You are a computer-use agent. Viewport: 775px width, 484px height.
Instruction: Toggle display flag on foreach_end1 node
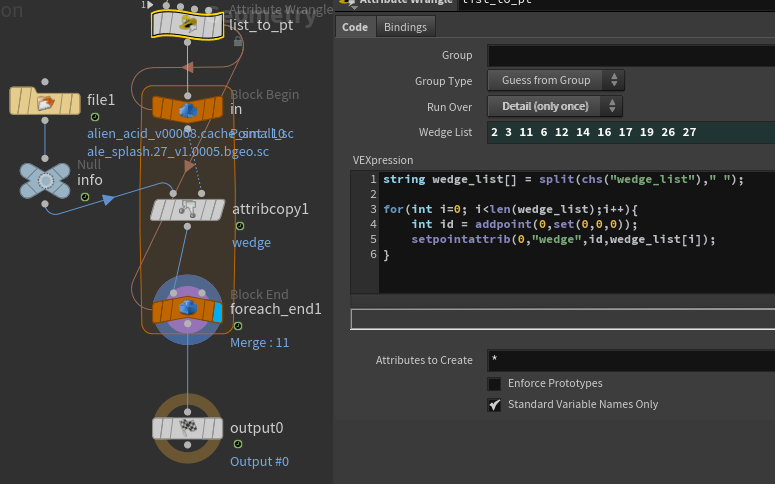(218, 313)
